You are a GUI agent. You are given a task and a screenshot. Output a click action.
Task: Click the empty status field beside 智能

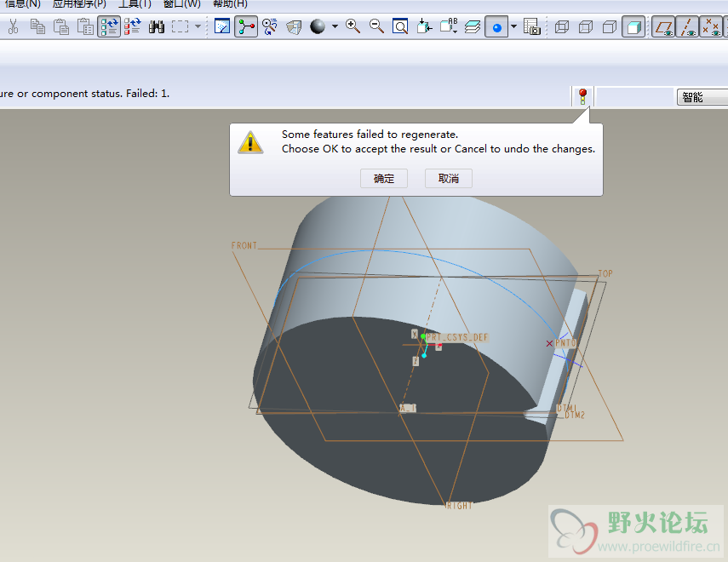click(x=634, y=97)
